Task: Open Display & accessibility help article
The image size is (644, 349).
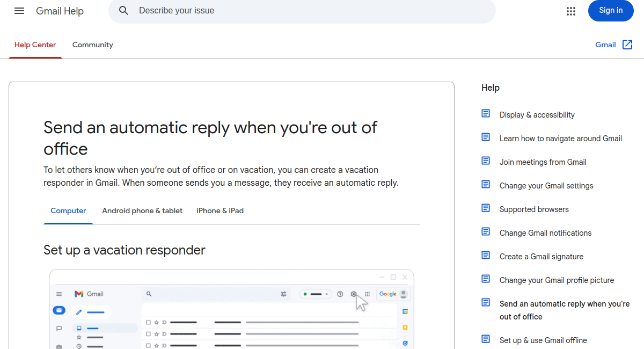Action: [x=537, y=115]
